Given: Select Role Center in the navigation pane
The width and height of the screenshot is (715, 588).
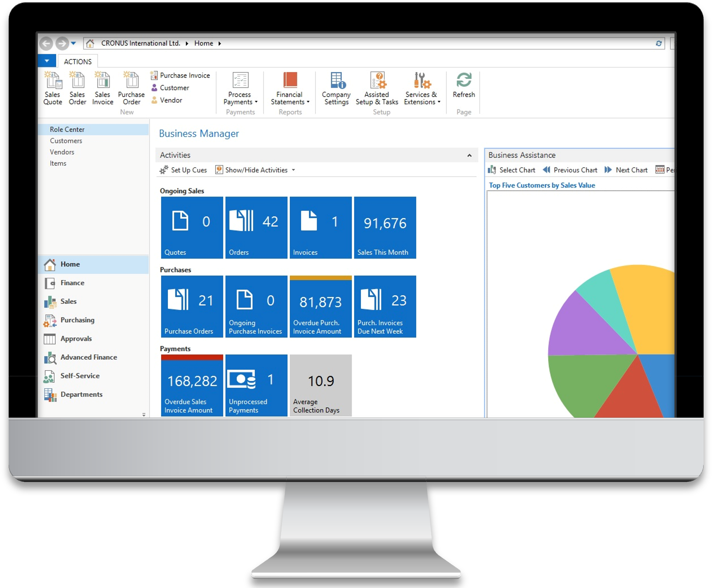Looking at the screenshot, I should 94,130.
